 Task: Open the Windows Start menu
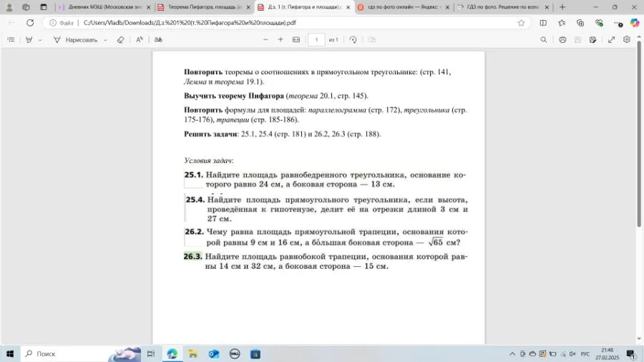(10, 354)
